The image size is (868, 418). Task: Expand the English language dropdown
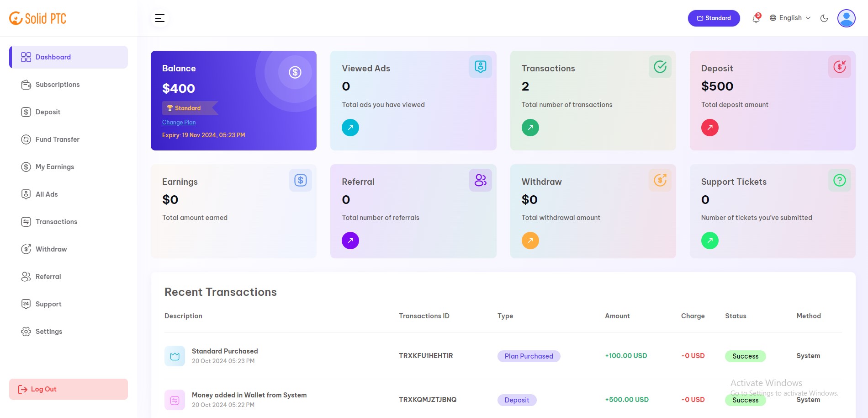tap(789, 18)
